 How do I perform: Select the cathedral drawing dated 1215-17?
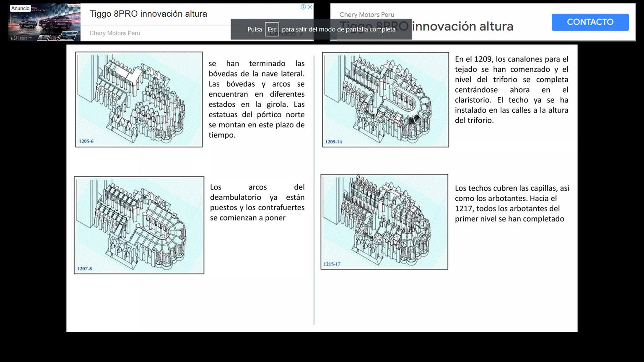coord(384,222)
